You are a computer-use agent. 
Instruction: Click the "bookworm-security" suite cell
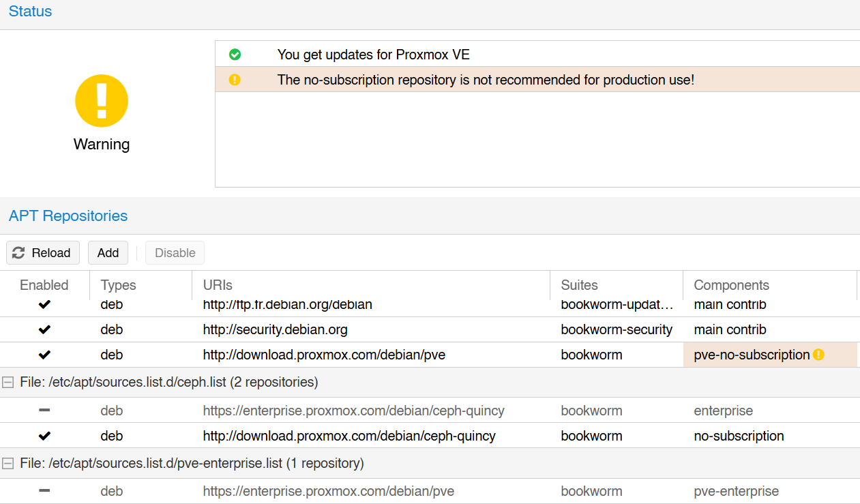click(617, 329)
